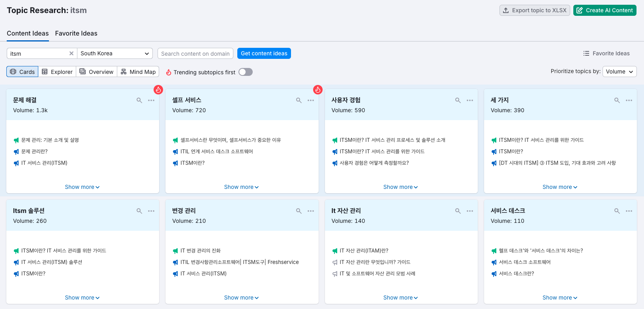Click the Search content on domain field

click(x=195, y=53)
